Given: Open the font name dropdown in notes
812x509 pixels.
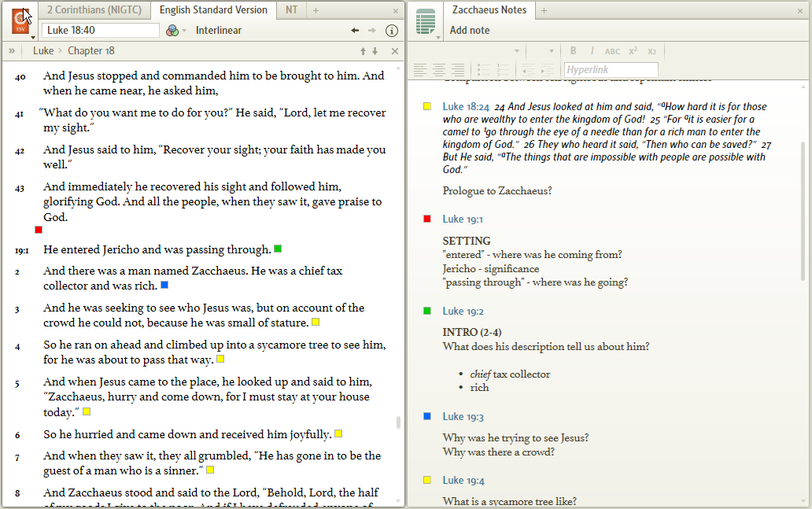Looking at the screenshot, I should tap(517, 51).
